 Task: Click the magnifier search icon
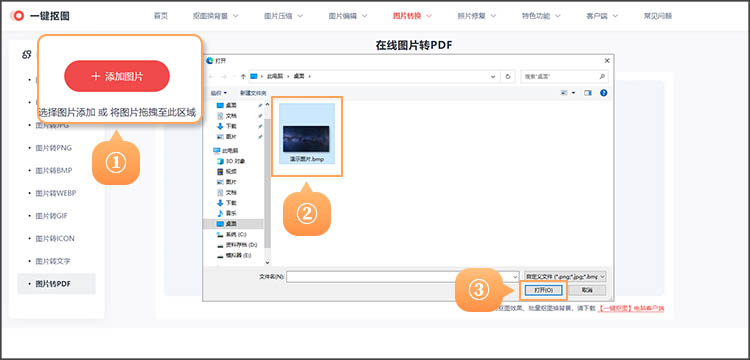coord(602,76)
